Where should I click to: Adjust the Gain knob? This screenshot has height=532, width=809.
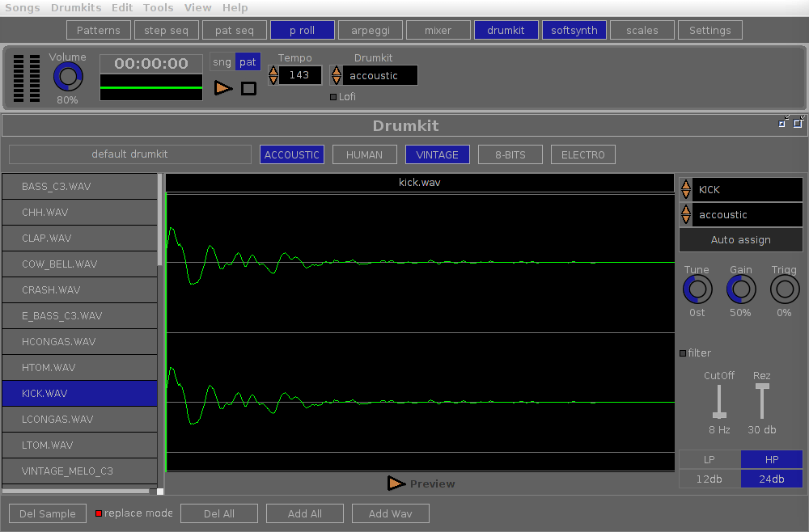click(740, 289)
